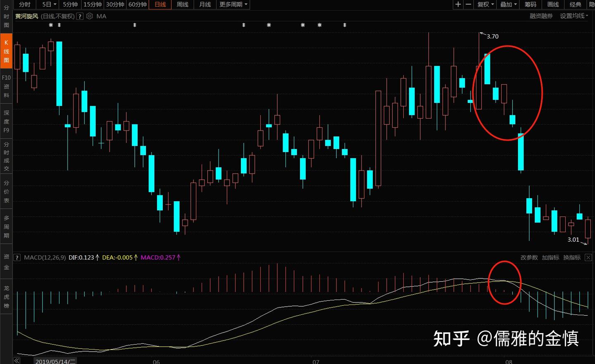The height and width of the screenshot is (364, 595).
Task: Switch to 经典 classic chart style
Action: [x=575, y=5]
